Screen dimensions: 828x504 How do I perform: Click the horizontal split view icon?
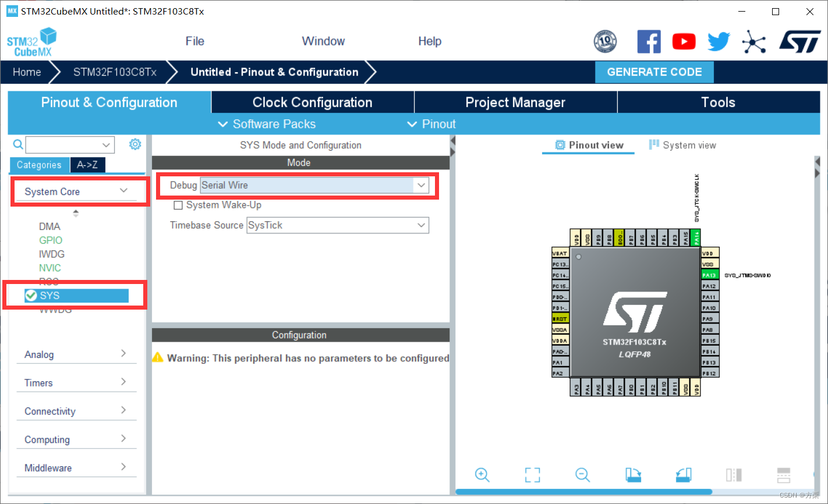click(784, 475)
